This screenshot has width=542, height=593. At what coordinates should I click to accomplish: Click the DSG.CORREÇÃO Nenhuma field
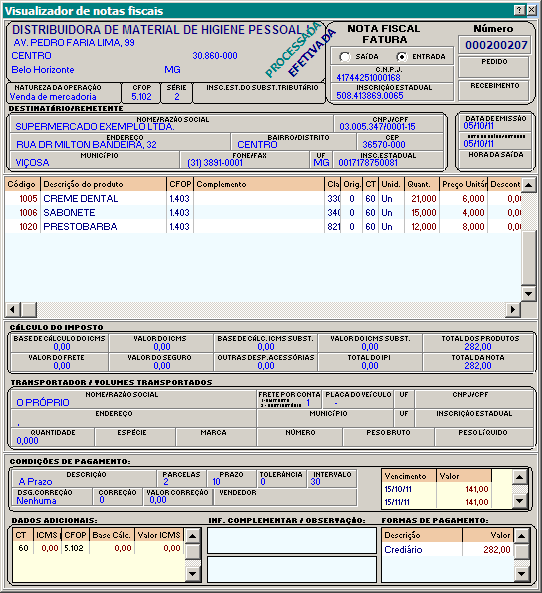coord(52,497)
